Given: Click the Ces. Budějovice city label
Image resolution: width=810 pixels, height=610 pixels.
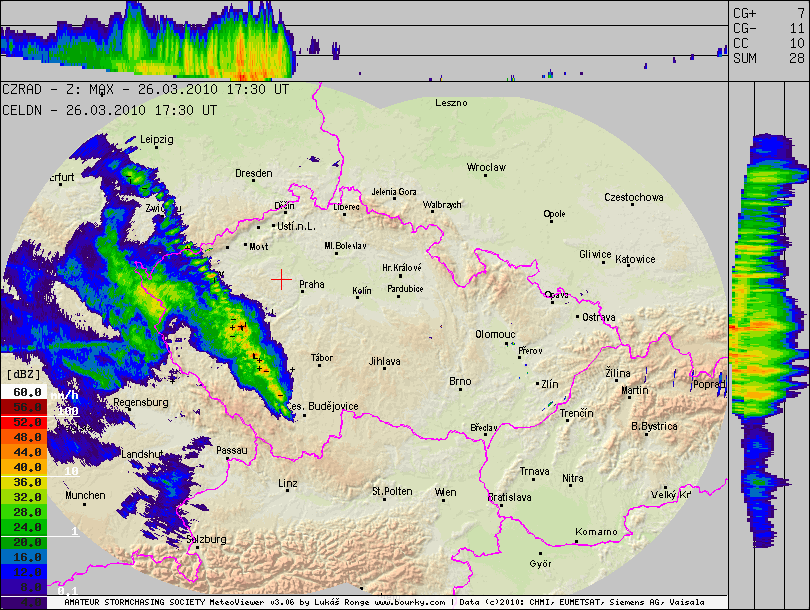Looking at the screenshot, I should coord(322,406).
